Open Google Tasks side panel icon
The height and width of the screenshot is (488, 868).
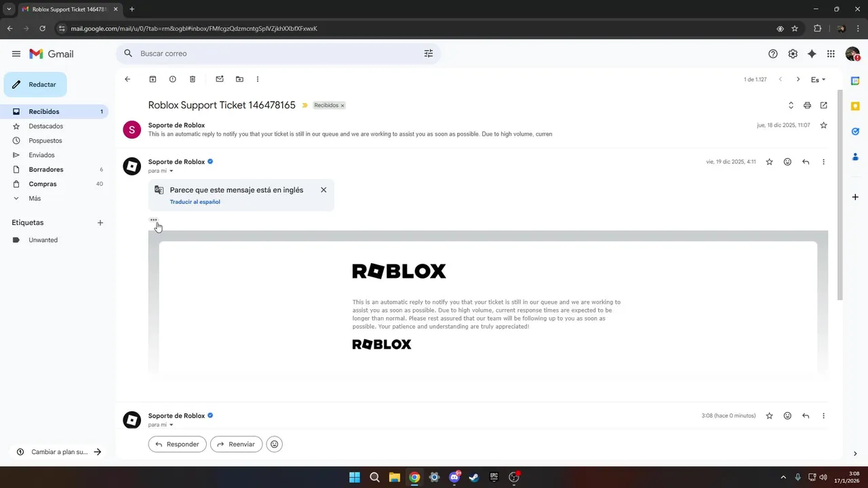coord(855,131)
